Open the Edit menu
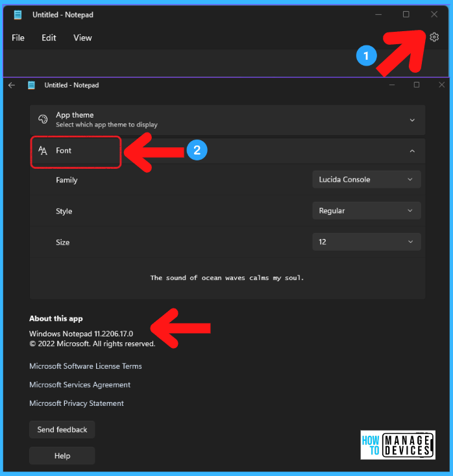The width and height of the screenshot is (453, 476). click(49, 38)
